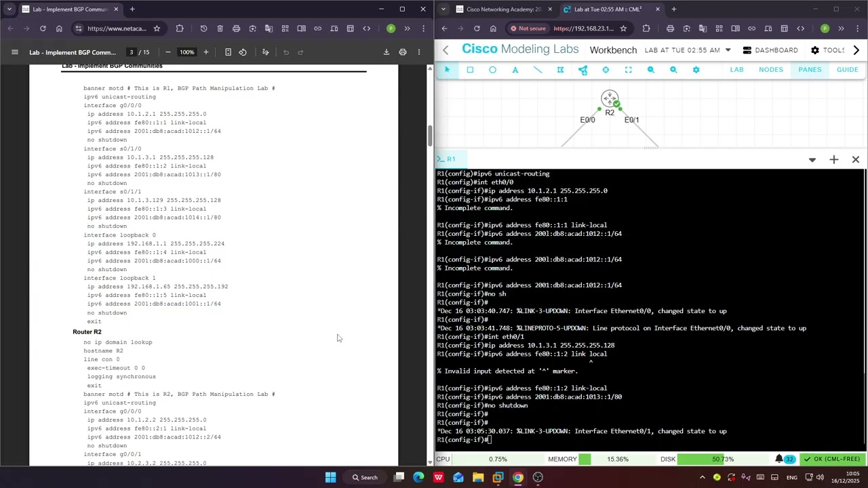Open the canvas settings gear icon
Image resolution: width=868 pixels, height=488 pixels.
(696, 70)
